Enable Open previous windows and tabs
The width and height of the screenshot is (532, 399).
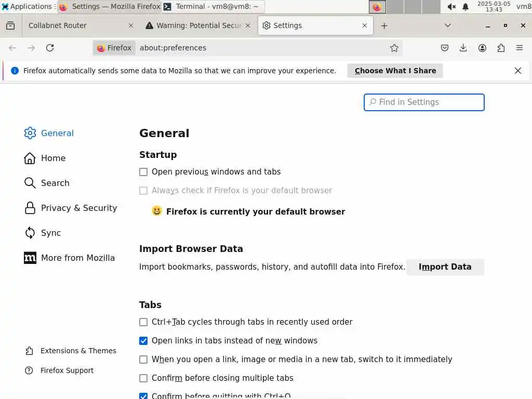(x=143, y=172)
